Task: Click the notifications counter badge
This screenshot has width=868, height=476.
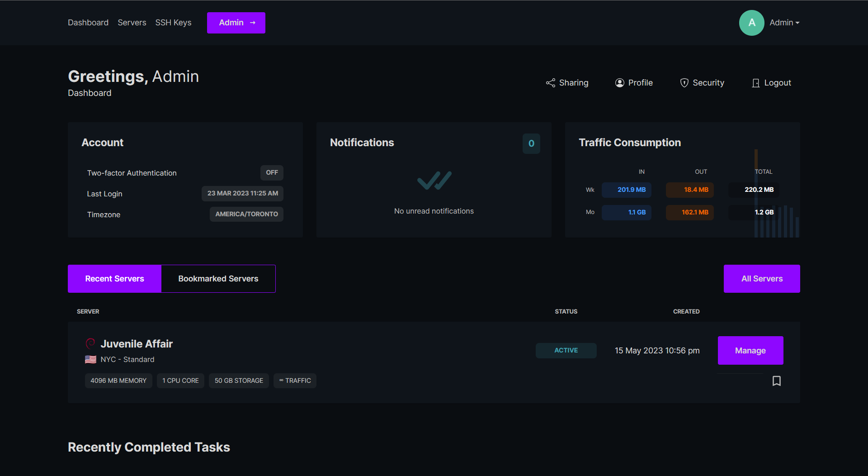Action: click(x=531, y=143)
